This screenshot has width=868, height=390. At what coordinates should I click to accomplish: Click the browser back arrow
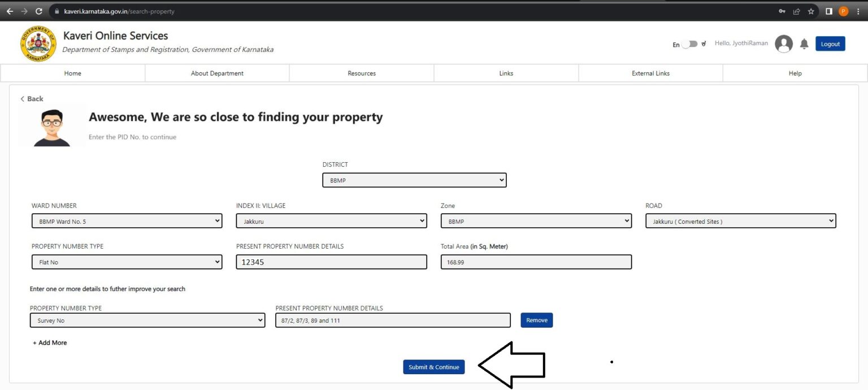(10, 11)
